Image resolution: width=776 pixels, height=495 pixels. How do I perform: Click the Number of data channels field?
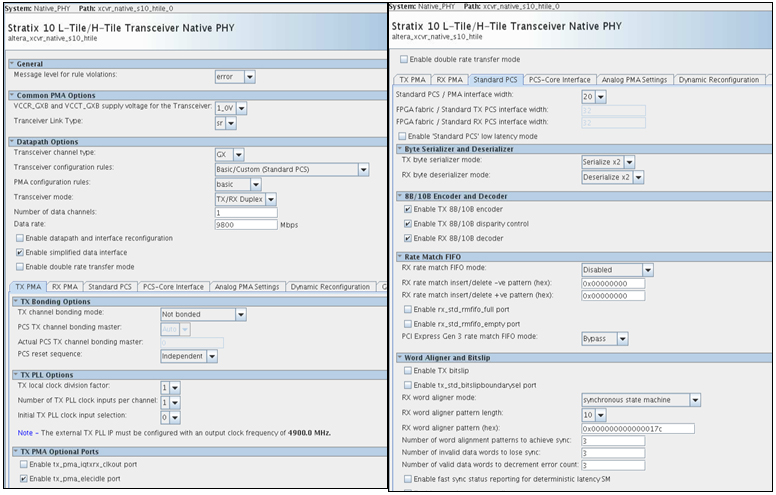246,212
